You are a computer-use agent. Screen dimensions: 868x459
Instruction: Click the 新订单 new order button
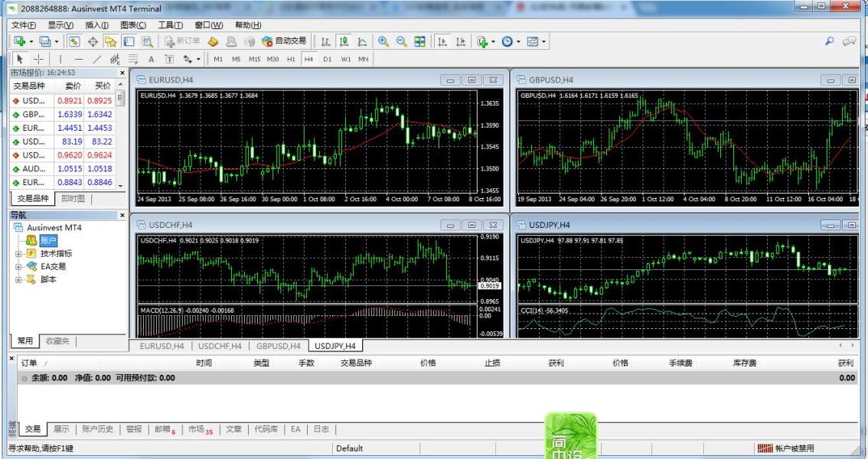(x=182, y=41)
